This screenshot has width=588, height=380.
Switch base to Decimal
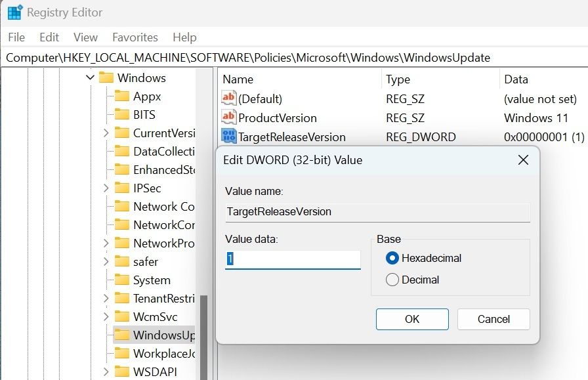(x=393, y=280)
